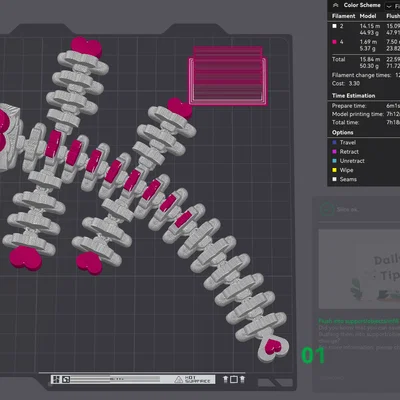This screenshot has width=400, height=400.
Task: Click the Time Estimation header
Action: pyautogui.click(x=353, y=96)
